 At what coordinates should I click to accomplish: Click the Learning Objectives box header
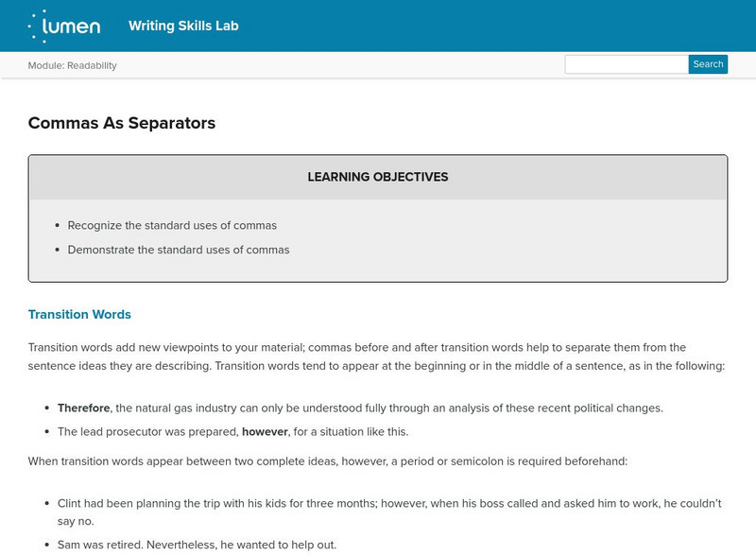(x=378, y=177)
